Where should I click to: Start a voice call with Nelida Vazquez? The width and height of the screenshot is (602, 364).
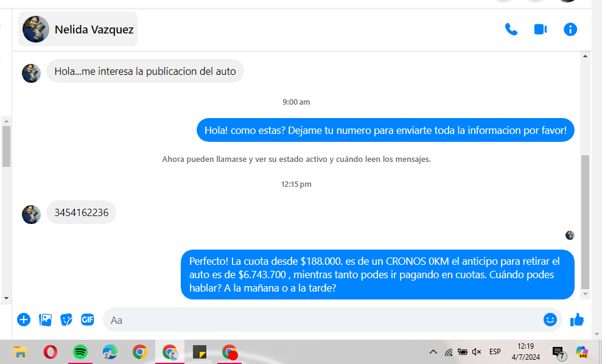point(511,29)
